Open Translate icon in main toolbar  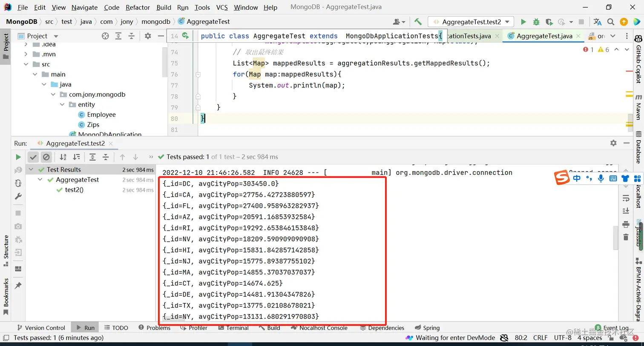point(598,22)
